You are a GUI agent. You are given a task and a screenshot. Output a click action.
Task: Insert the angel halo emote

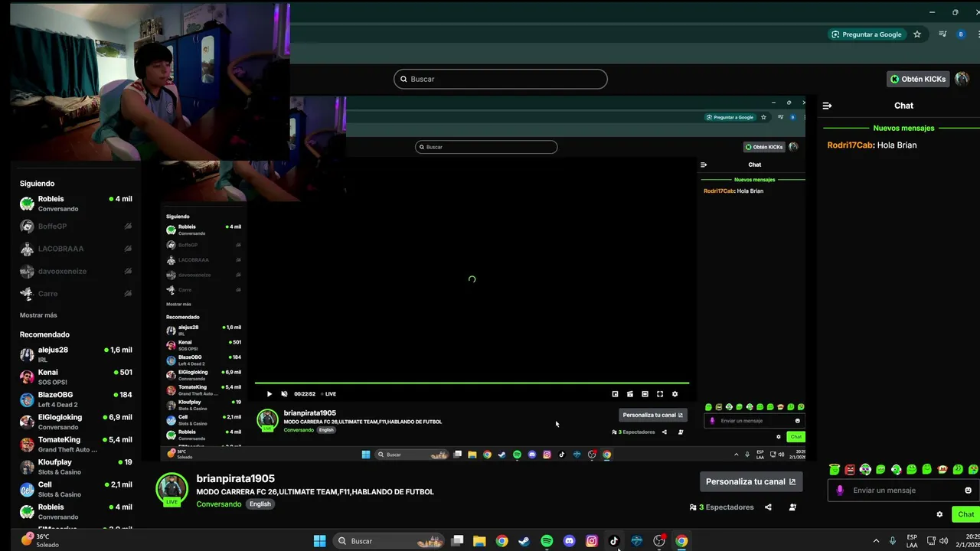coord(835,469)
